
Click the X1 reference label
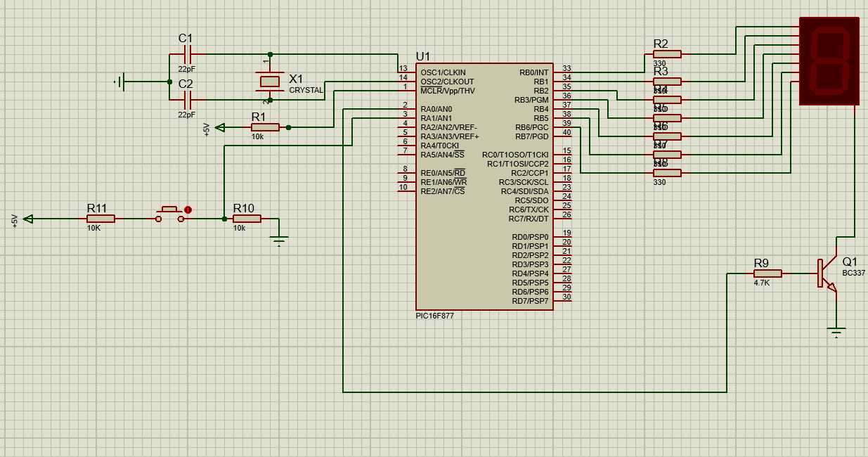297,79
